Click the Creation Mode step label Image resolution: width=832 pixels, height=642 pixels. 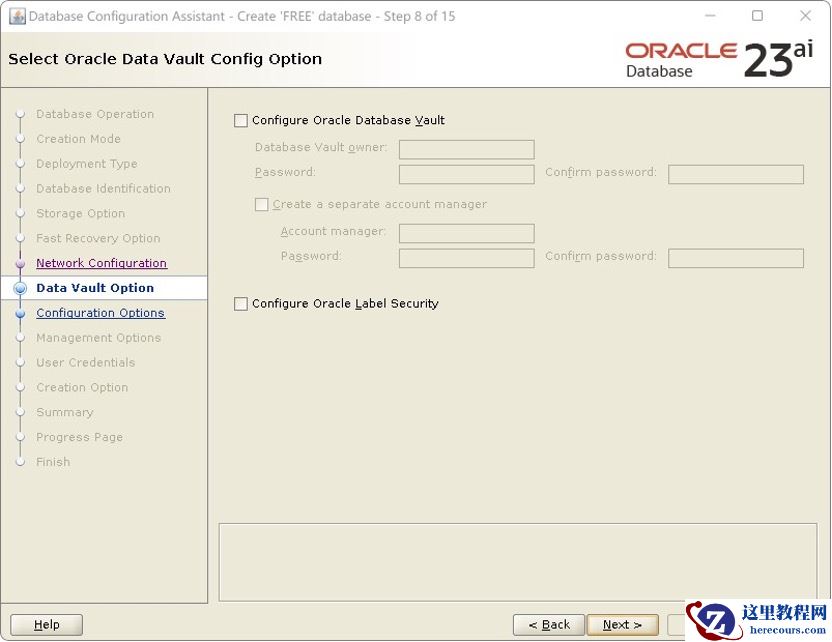click(79, 138)
